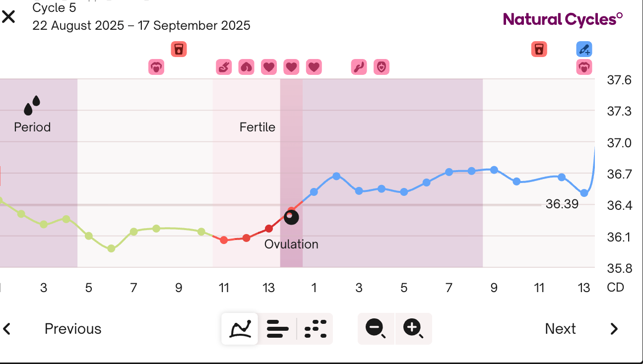Viewport: 643px width, 364px height.
Task: Click the right chevron arrow
Action: [614, 329]
